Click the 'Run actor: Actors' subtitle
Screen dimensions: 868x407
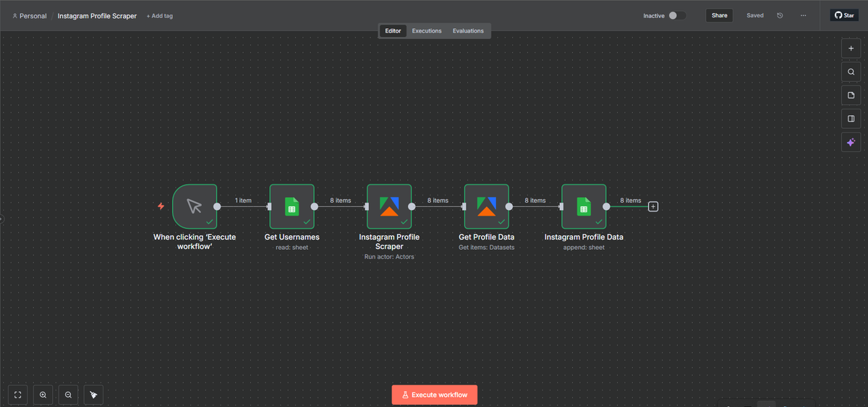click(389, 257)
